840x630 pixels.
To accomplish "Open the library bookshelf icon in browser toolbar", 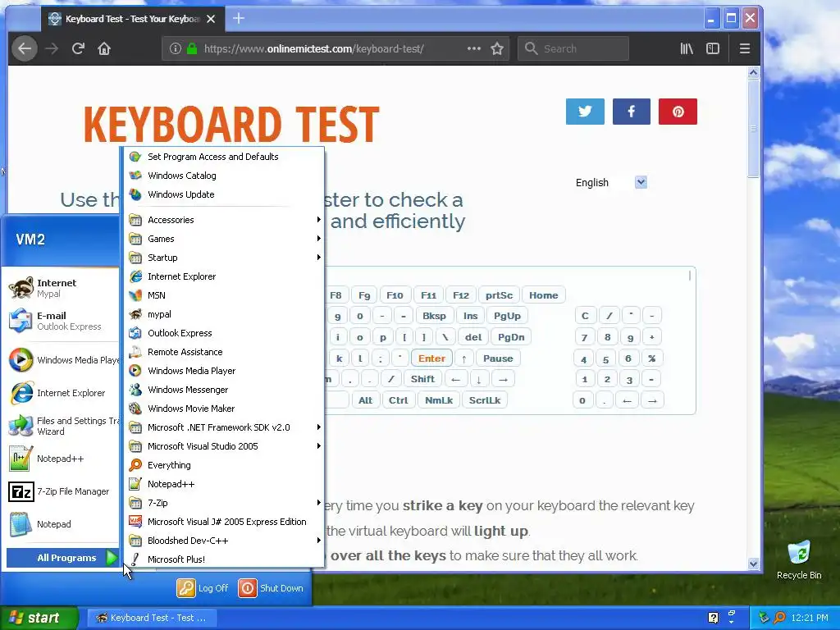I will (x=687, y=48).
